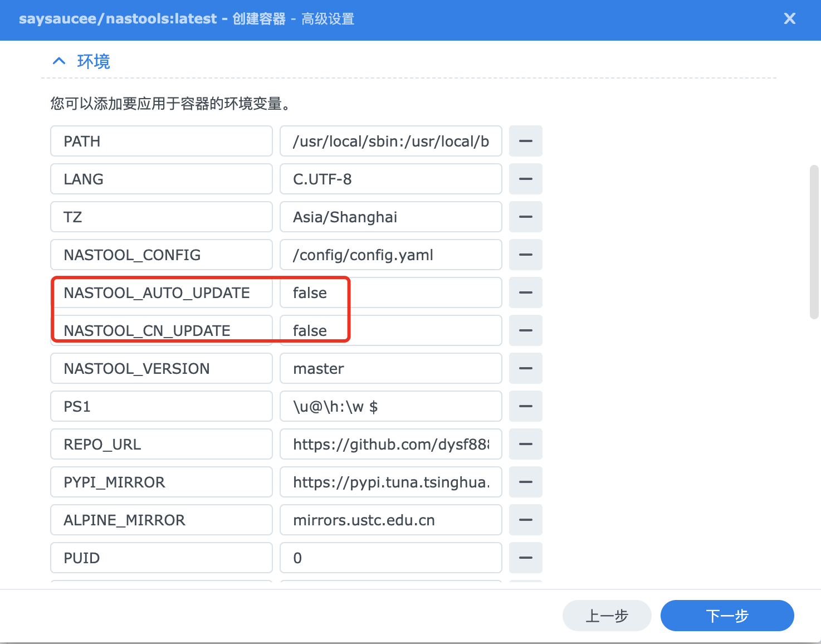Click the environment variables description text

point(170,104)
